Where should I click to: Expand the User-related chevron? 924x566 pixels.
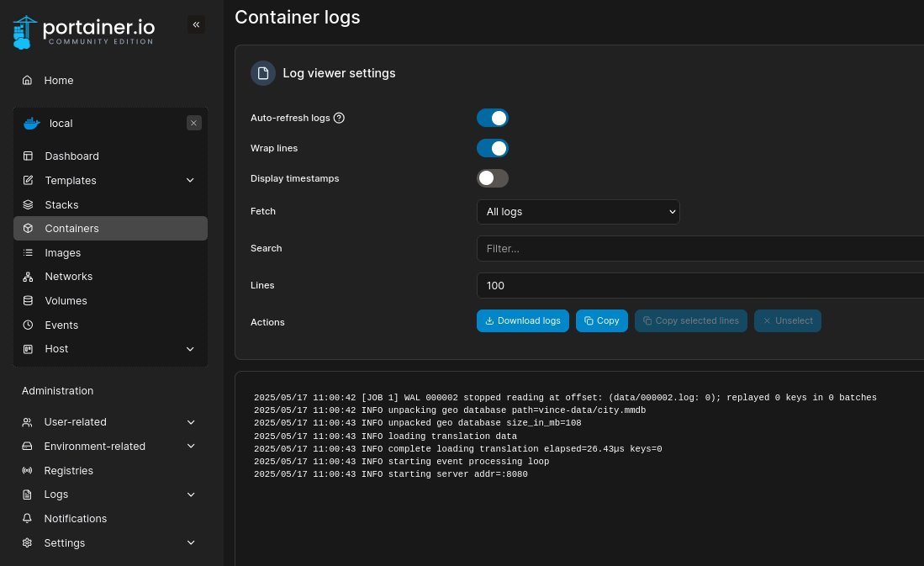click(x=191, y=422)
